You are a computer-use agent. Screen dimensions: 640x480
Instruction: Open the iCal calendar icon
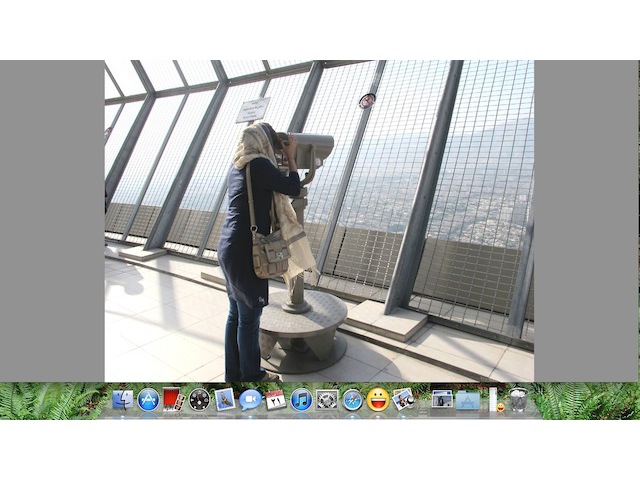click(275, 400)
